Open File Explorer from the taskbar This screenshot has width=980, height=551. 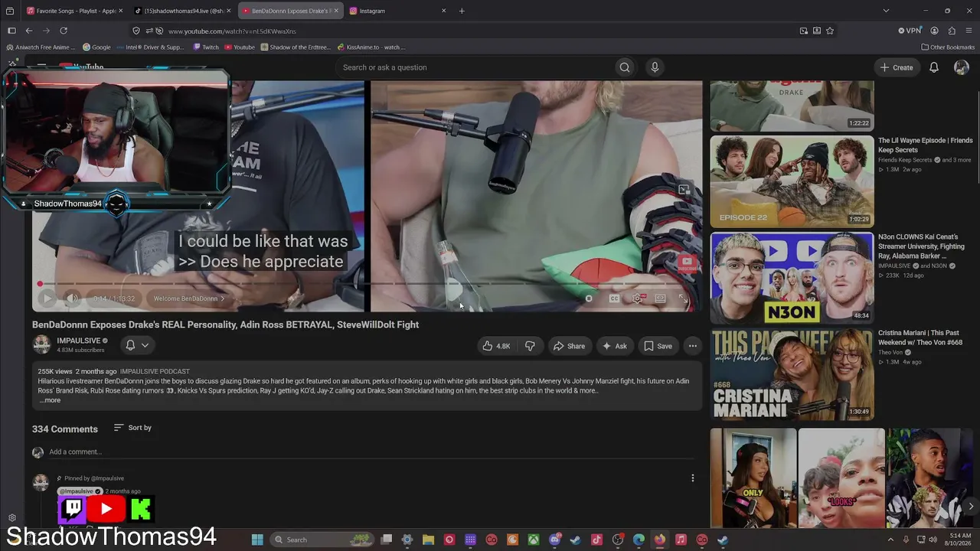(x=428, y=540)
